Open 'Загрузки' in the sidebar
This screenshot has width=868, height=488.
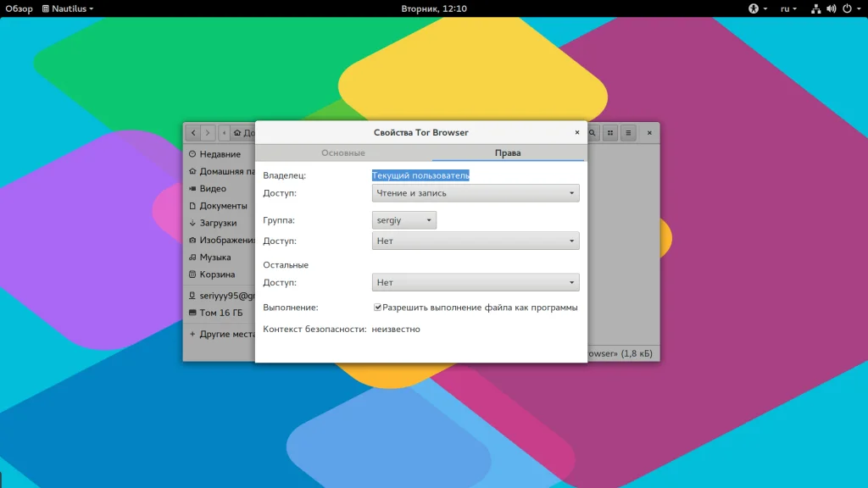click(x=218, y=223)
